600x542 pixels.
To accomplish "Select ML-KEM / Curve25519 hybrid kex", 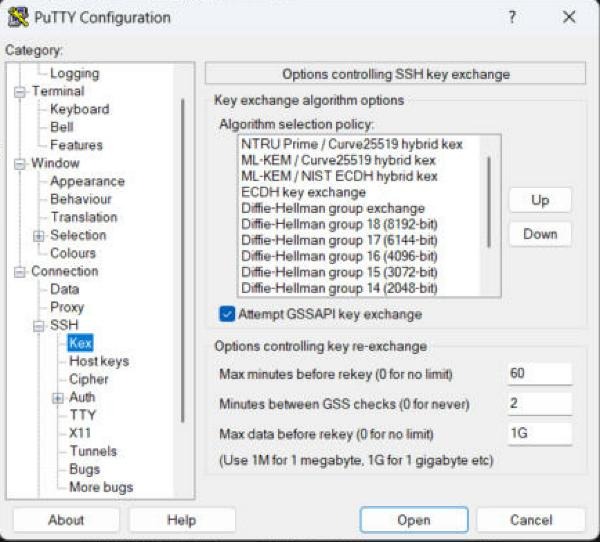I will (359, 160).
